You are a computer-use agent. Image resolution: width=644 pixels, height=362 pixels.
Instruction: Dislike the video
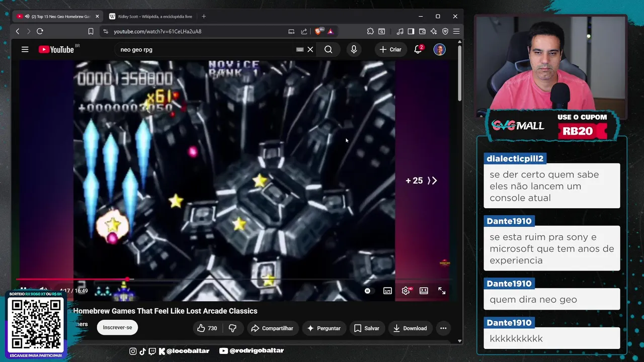pyautogui.click(x=232, y=328)
